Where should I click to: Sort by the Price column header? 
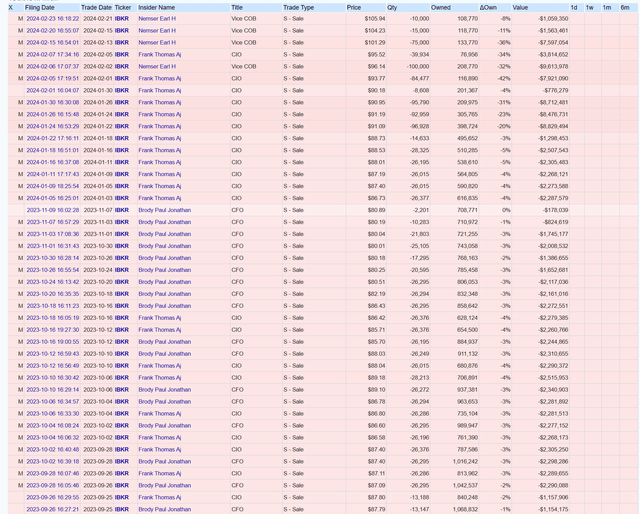(x=354, y=7)
